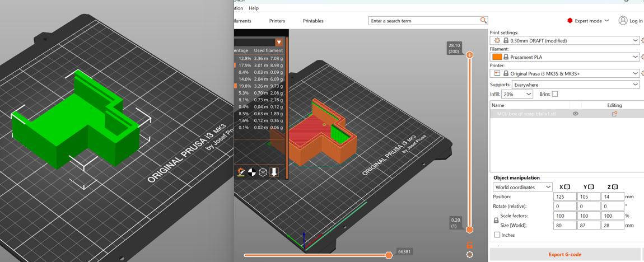
Task: Click editing icon in MCU box object row
Action: coord(614,114)
